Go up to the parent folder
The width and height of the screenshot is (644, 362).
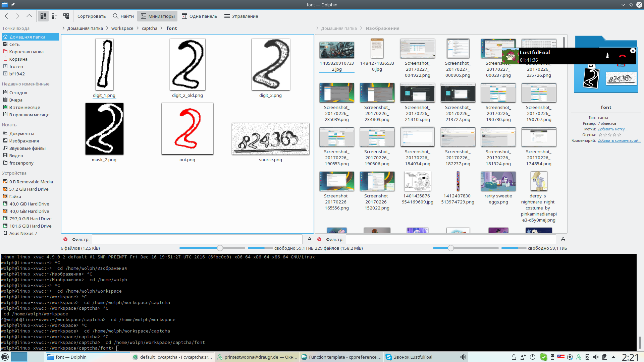coord(29,16)
